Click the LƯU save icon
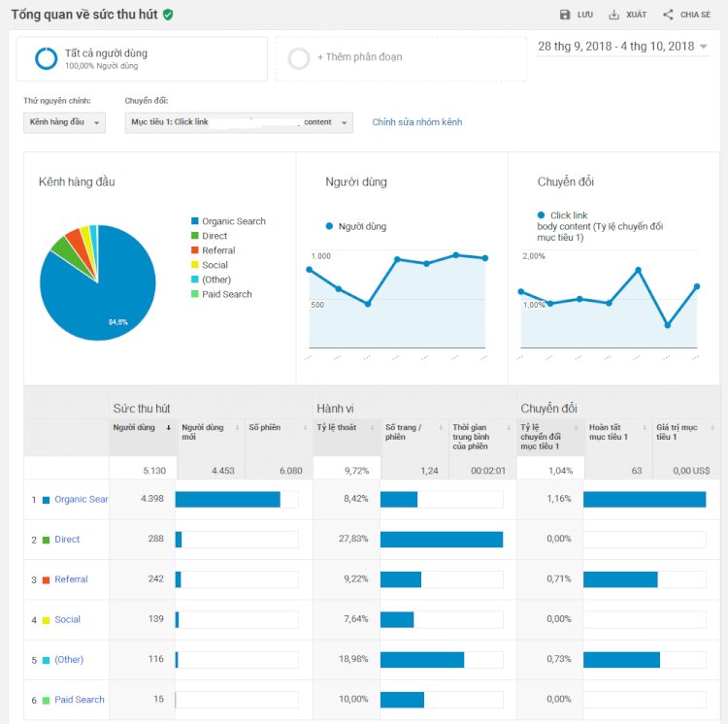 click(x=565, y=15)
